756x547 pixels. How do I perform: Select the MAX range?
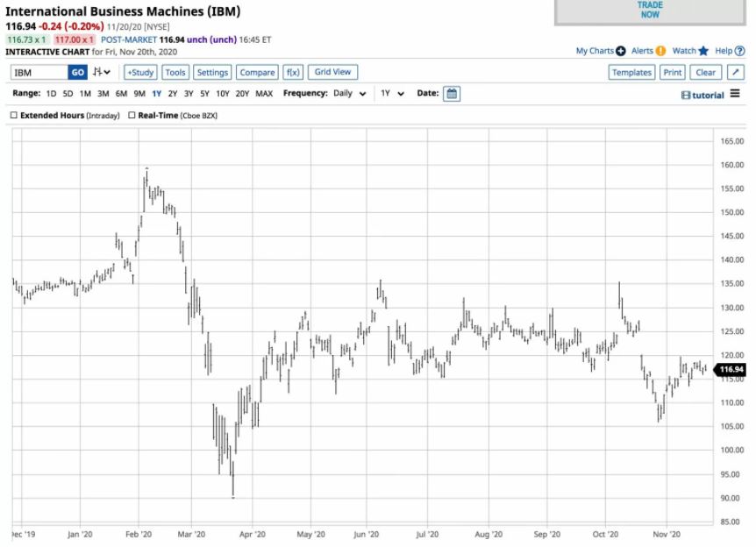click(x=264, y=94)
